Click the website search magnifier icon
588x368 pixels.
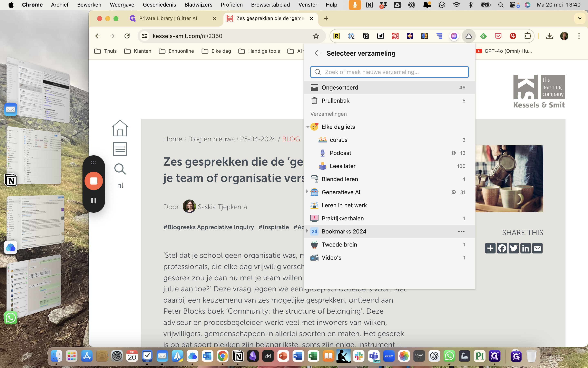[120, 169]
